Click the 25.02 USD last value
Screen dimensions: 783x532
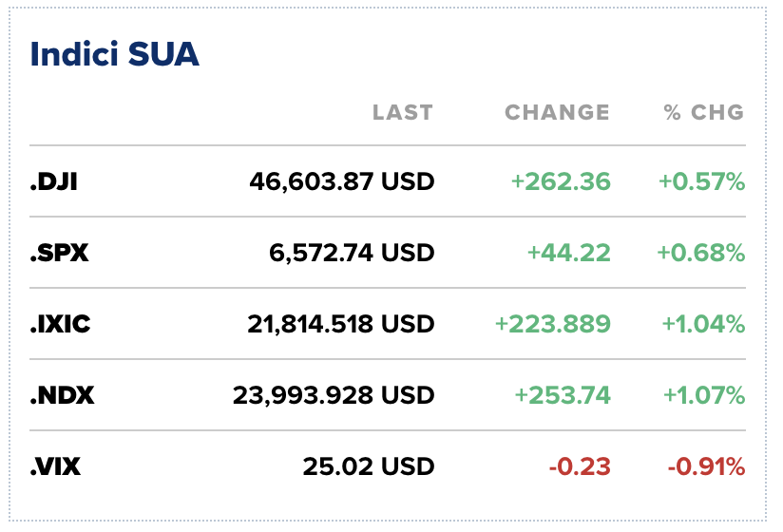tap(369, 466)
